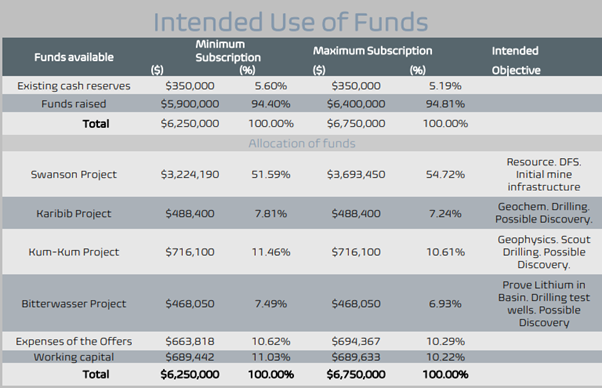Click the Minimum Subscription column header
Viewport: 602px width, 388px height.
228,51
